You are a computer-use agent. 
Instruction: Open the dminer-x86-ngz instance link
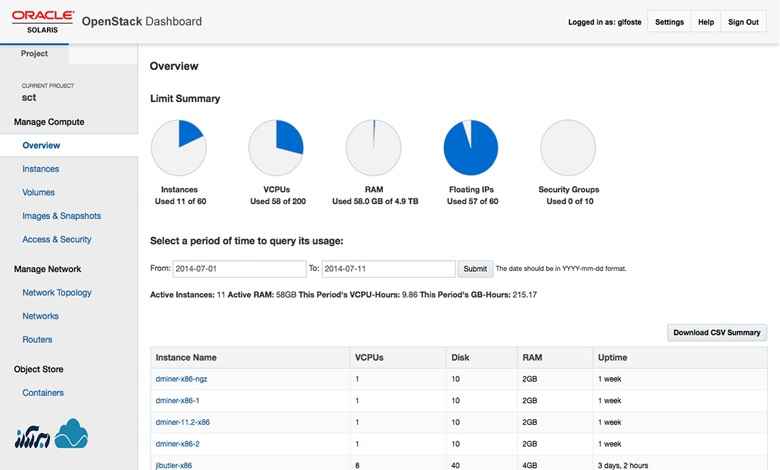point(181,380)
